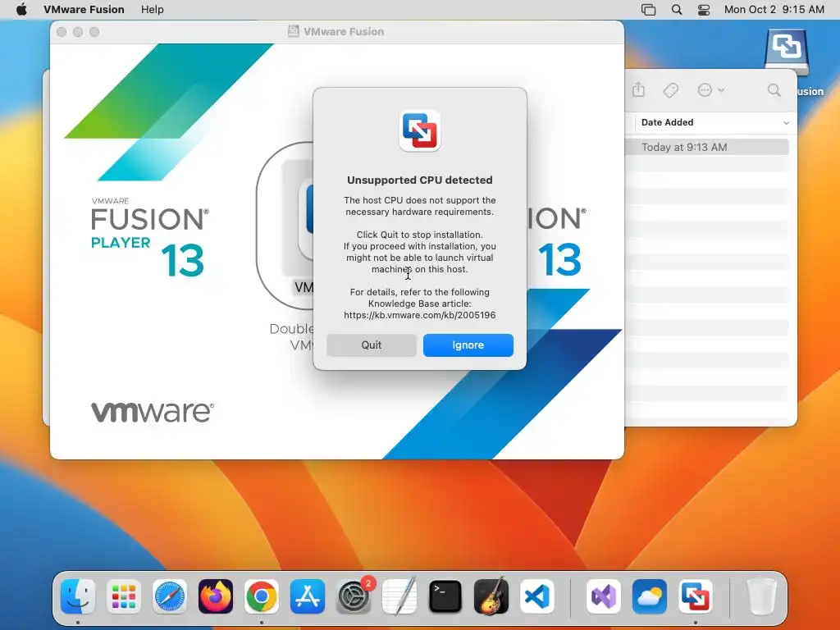Open the ellipsis action menu in Finder toolbar

pos(710,90)
